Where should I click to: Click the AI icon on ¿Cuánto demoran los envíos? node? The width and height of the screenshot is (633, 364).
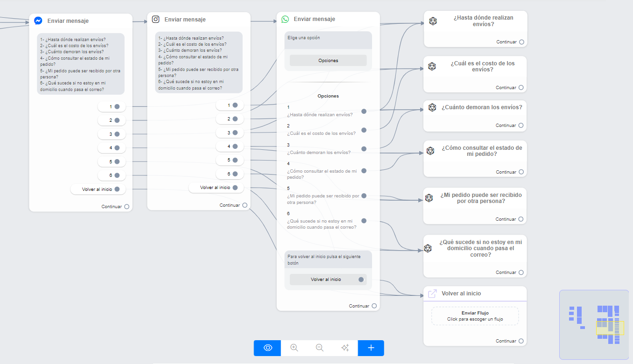(432, 108)
